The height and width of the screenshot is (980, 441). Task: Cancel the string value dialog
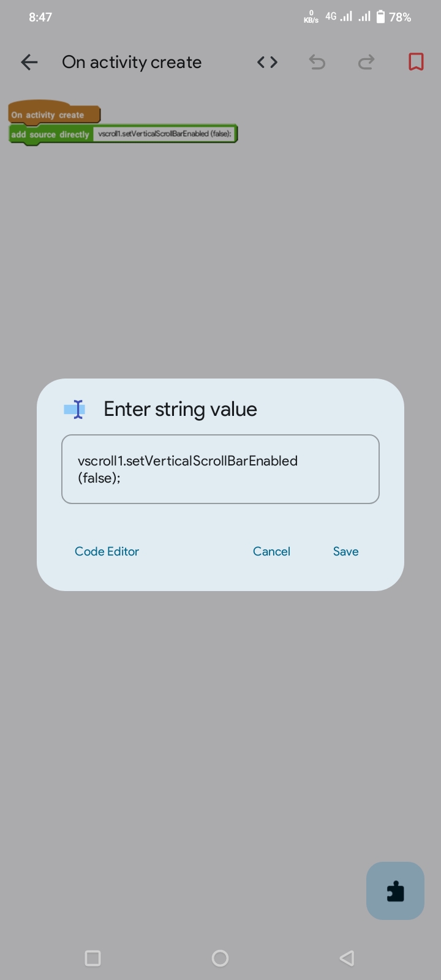271,551
